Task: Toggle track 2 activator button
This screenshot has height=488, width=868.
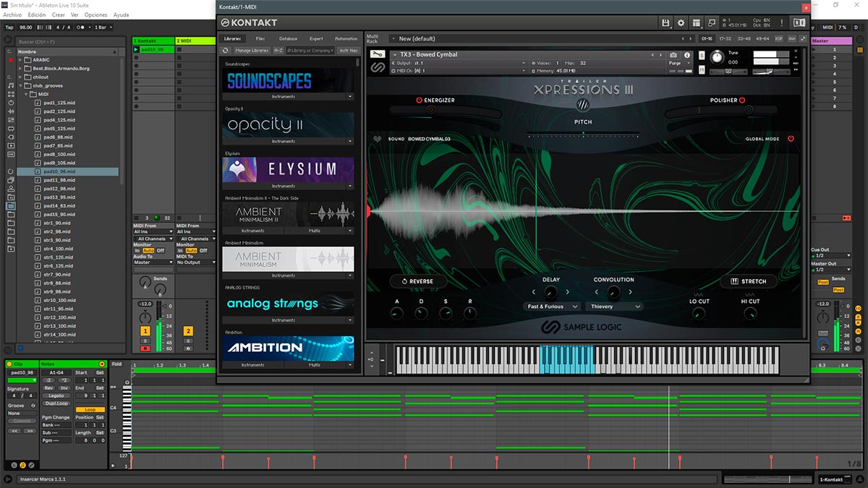Action: tap(188, 331)
